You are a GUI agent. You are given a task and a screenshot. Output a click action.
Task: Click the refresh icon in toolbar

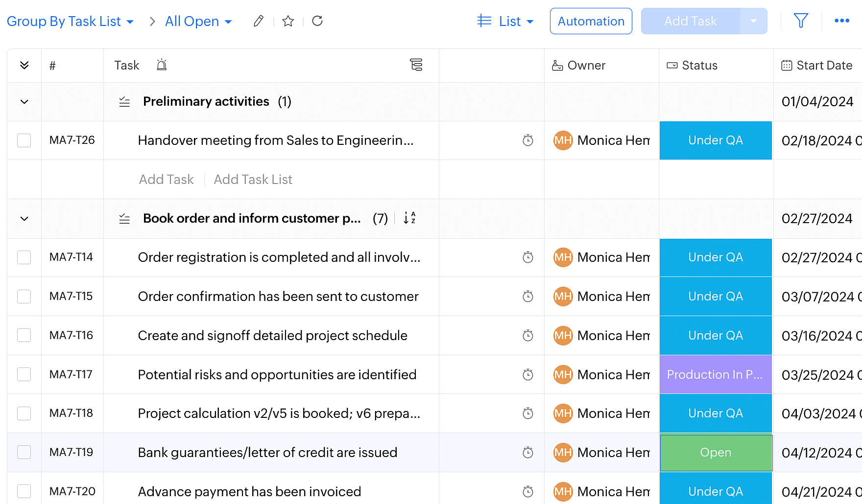(x=317, y=21)
